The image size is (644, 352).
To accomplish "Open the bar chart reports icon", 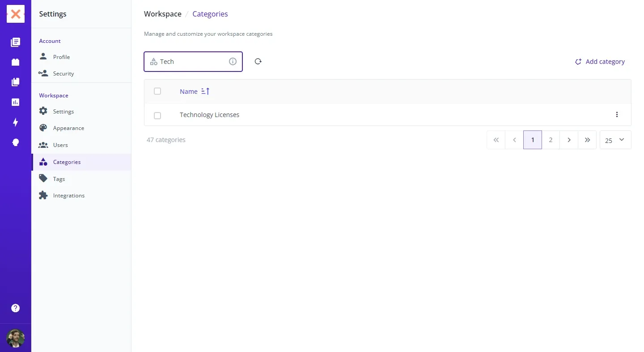I will tap(16, 102).
